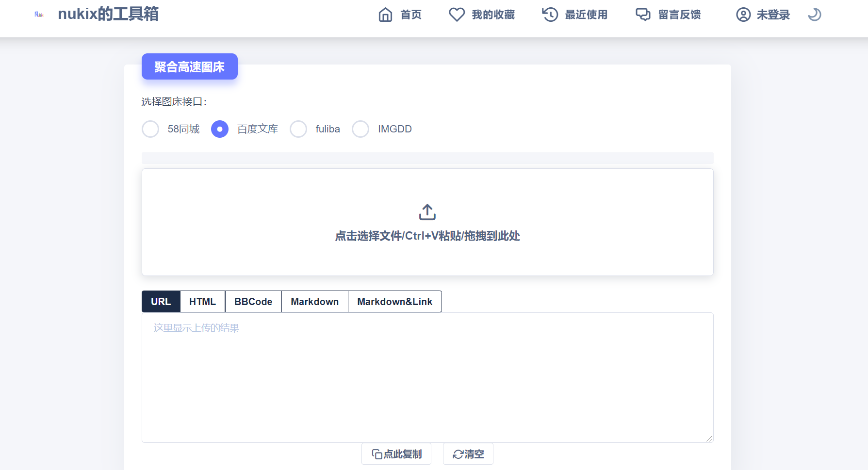Open the BBCode format tab
The image size is (868, 470).
click(x=253, y=302)
